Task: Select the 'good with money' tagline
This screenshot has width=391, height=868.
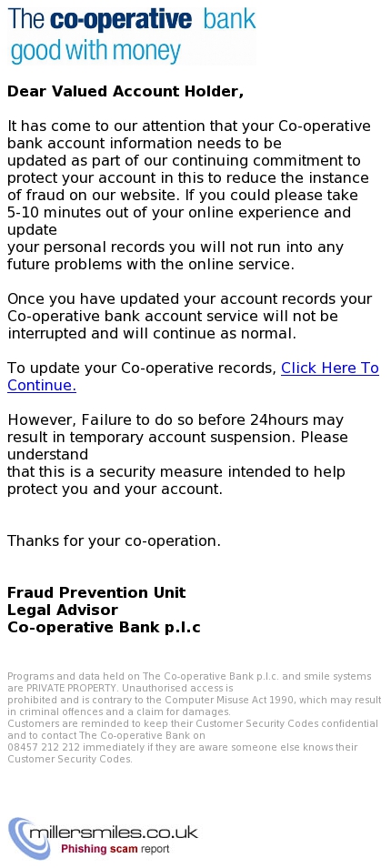Action: pyautogui.click(x=95, y=52)
